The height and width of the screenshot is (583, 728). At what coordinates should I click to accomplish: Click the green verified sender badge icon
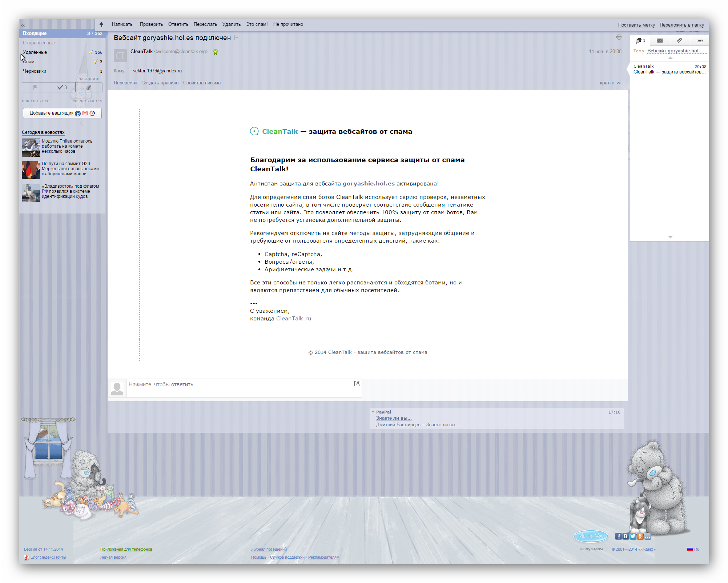tap(216, 52)
